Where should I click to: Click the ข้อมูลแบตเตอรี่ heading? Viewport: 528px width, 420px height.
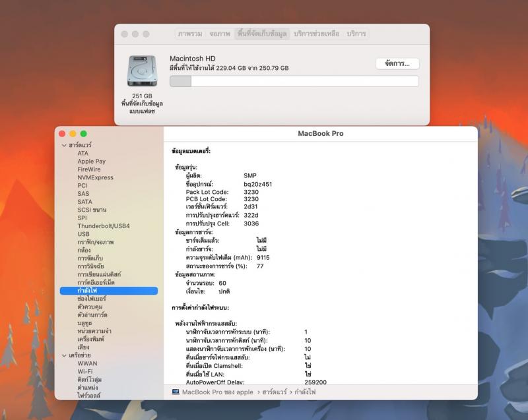191,151
